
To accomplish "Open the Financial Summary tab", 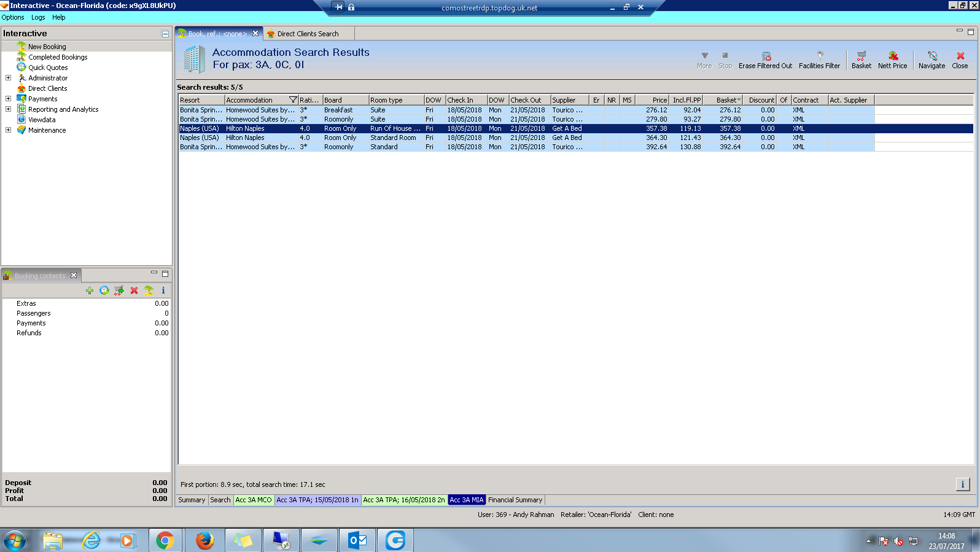I will click(x=515, y=500).
